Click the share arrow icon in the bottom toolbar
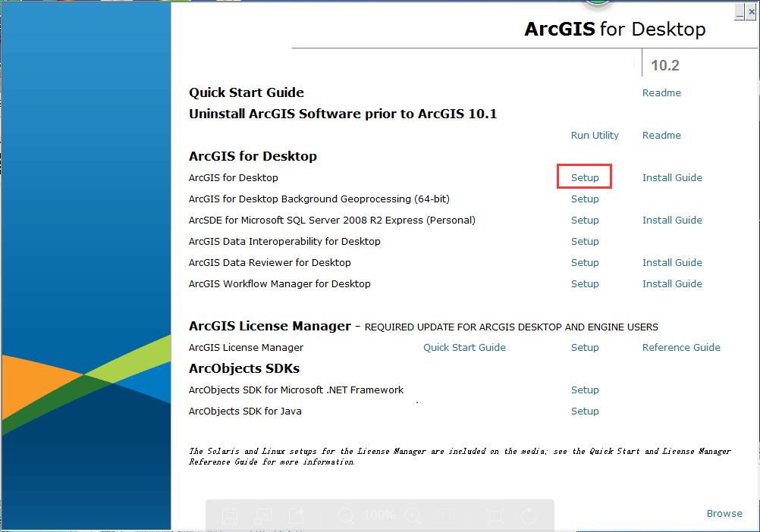760x532 pixels. pyautogui.click(x=297, y=516)
